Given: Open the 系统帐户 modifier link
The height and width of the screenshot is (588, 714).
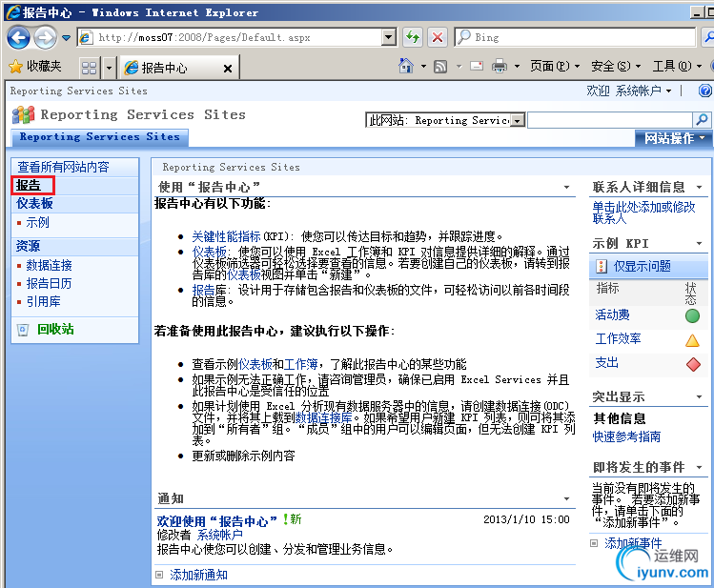Looking at the screenshot, I should click(x=220, y=535).
